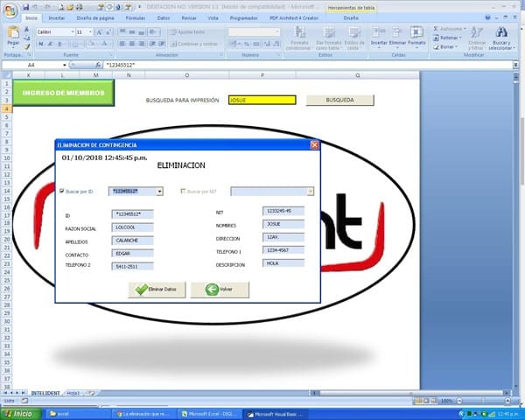525x420 pixels.
Task: Open Microsoft Visual Basic taskbar item
Action: (276, 414)
